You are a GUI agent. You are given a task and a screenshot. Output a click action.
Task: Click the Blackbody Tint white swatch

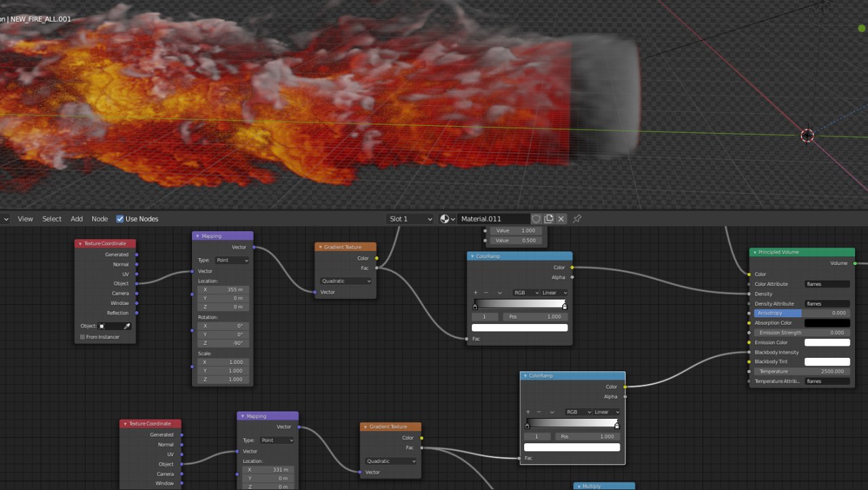[827, 362]
